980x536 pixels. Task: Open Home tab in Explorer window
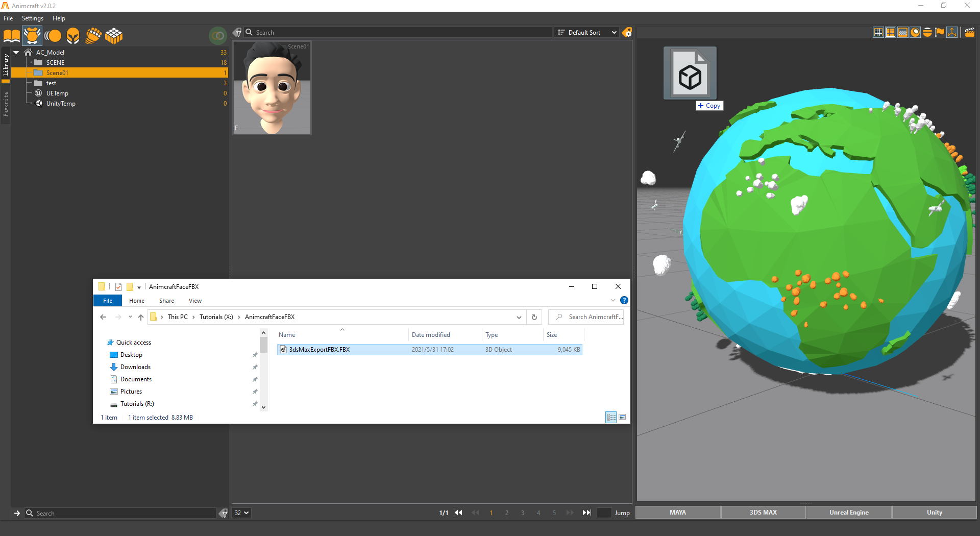(137, 301)
